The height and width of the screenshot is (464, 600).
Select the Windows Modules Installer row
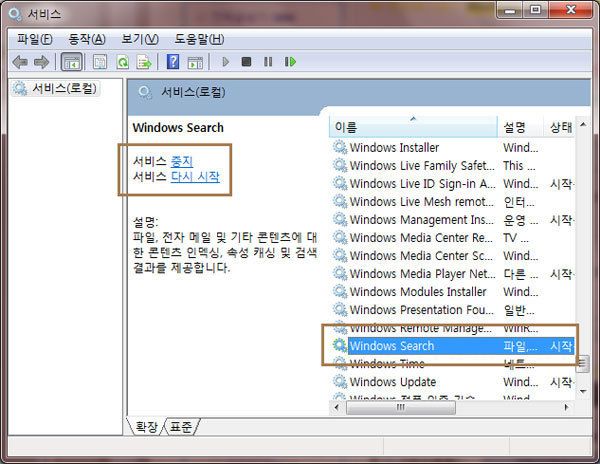point(453,291)
